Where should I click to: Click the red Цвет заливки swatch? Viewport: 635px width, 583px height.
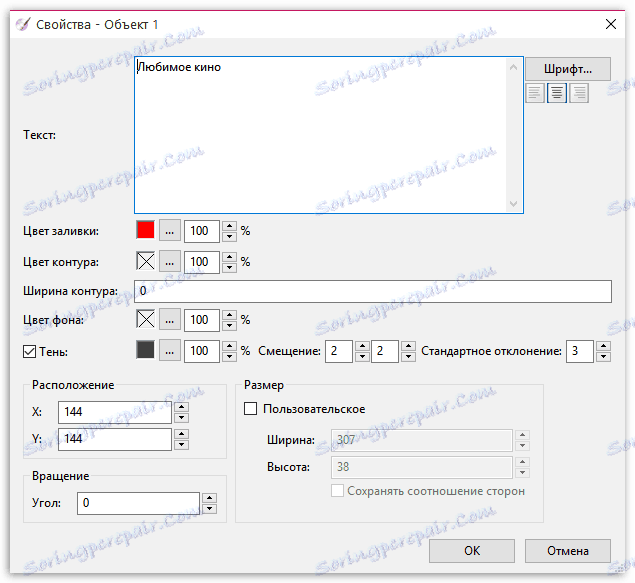pos(146,230)
